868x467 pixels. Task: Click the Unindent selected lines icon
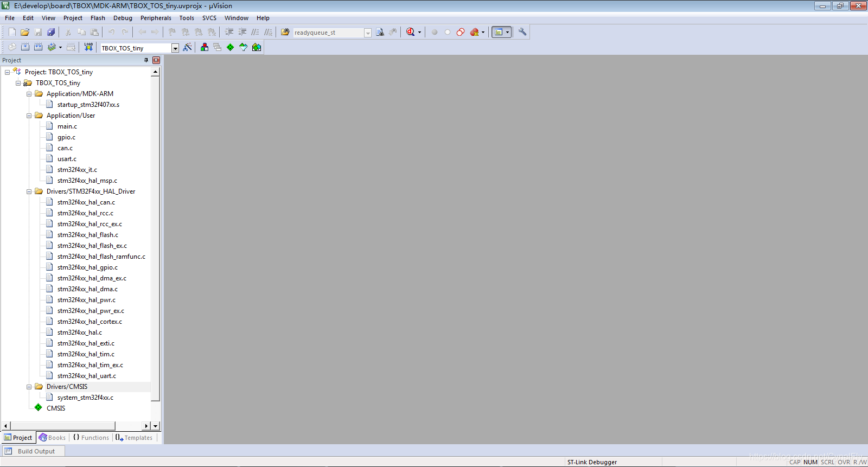coord(242,32)
